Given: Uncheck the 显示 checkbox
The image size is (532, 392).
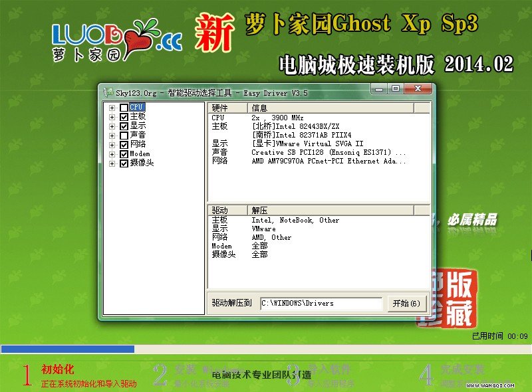Looking at the screenshot, I should [124, 126].
